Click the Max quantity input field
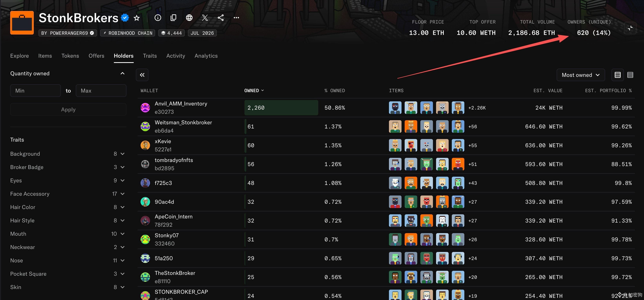Screen dimensions: 644x300 pos(101,91)
